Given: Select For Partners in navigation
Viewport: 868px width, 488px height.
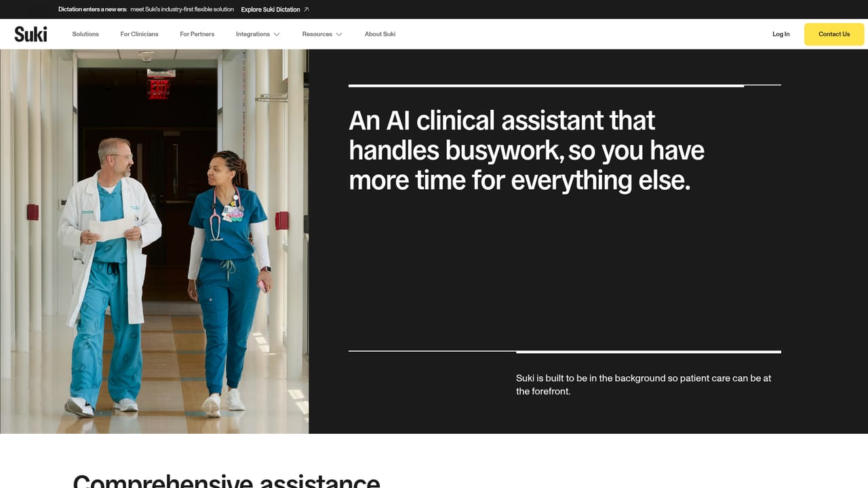Looking at the screenshot, I should pos(197,34).
